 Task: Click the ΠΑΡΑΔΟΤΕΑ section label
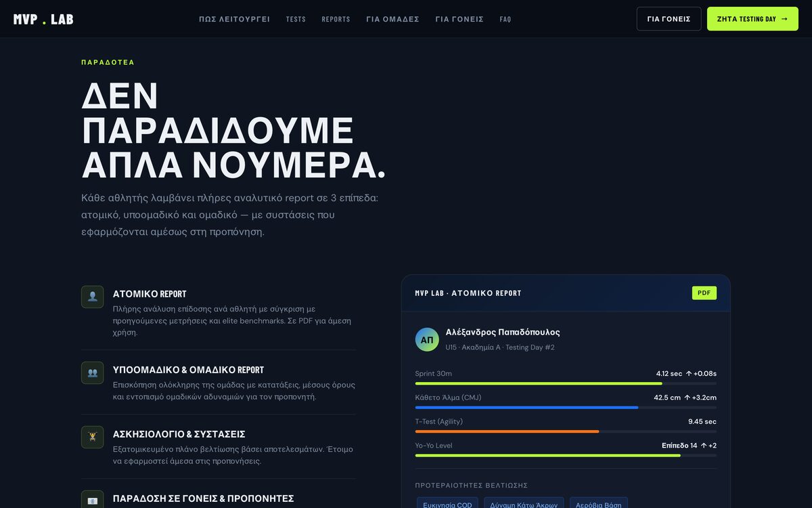tap(108, 62)
